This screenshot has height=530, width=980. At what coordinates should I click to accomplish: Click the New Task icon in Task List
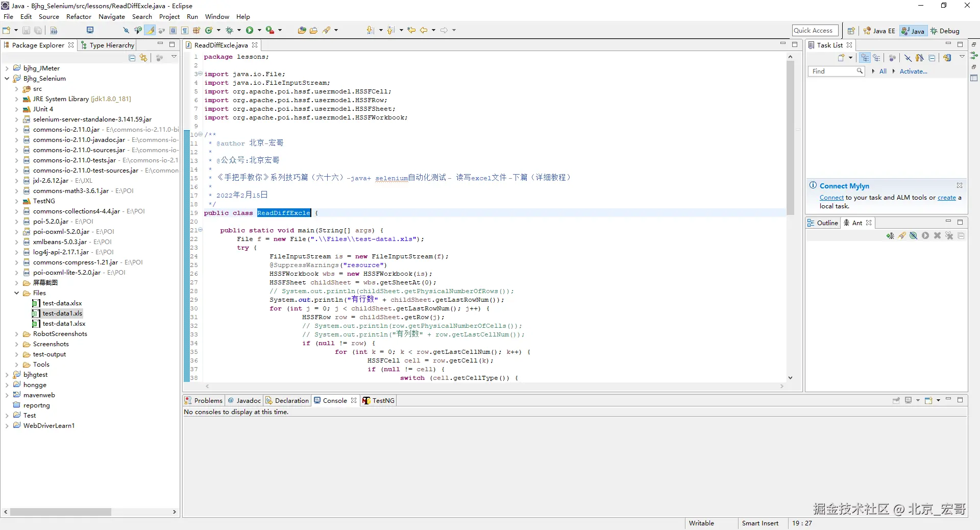pos(841,58)
